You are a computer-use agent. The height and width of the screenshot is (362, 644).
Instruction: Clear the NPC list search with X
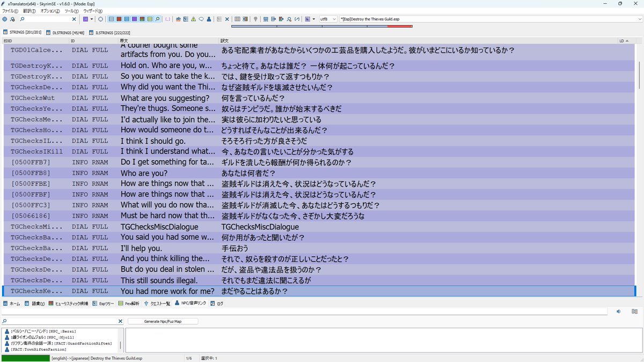point(120,321)
